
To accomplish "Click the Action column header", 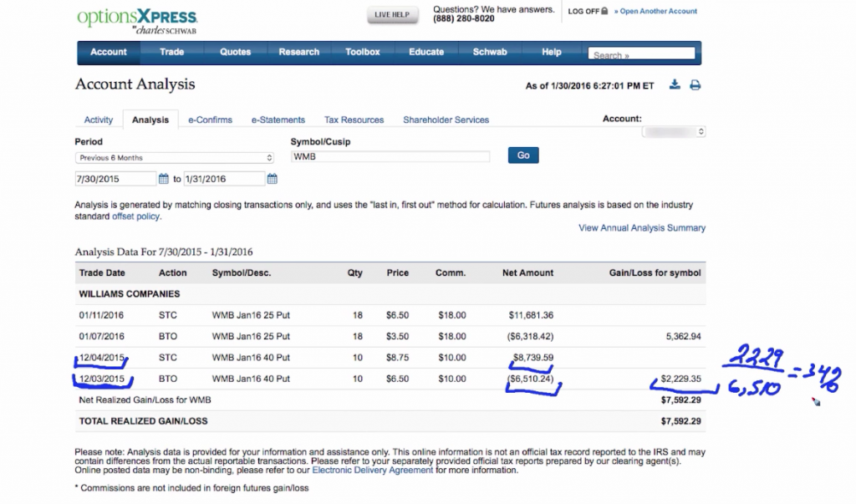I will [x=172, y=272].
